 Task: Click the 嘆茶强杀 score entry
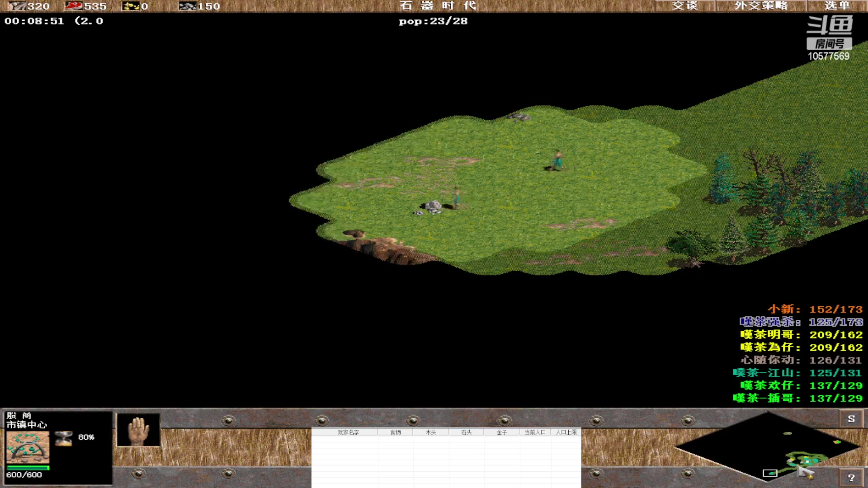pyautogui.click(x=801, y=322)
